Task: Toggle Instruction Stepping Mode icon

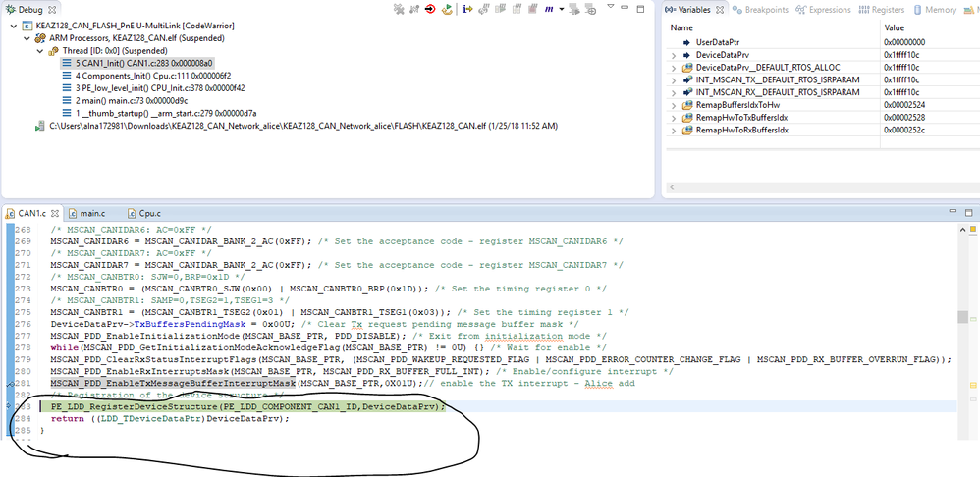Action: click(466, 10)
